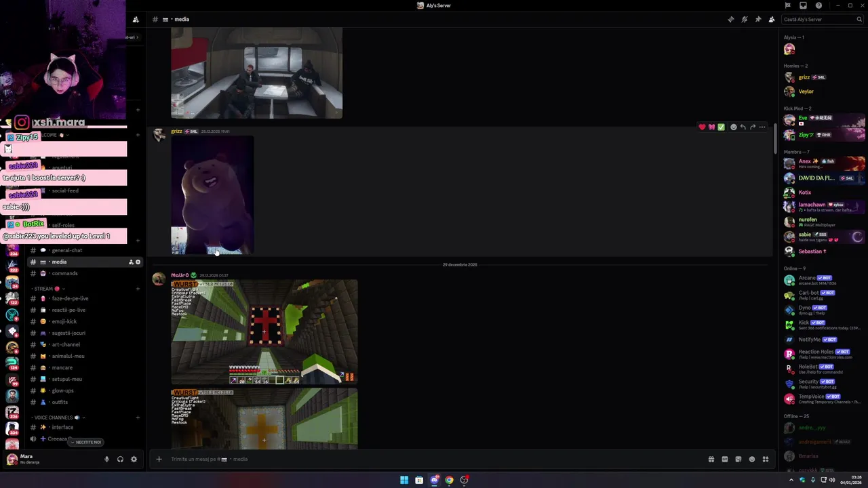Create channel in STREAM category with plus
Screen dimensions: 868x488
[x=138, y=289]
